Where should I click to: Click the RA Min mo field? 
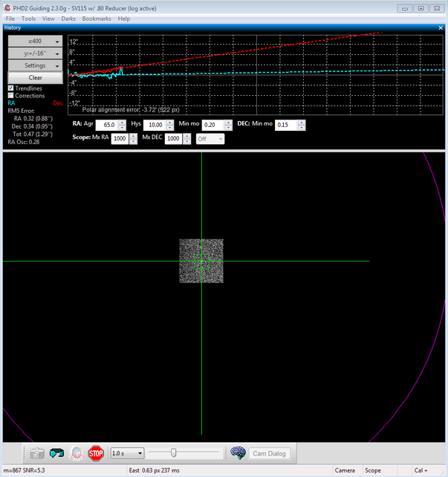[x=213, y=125]
